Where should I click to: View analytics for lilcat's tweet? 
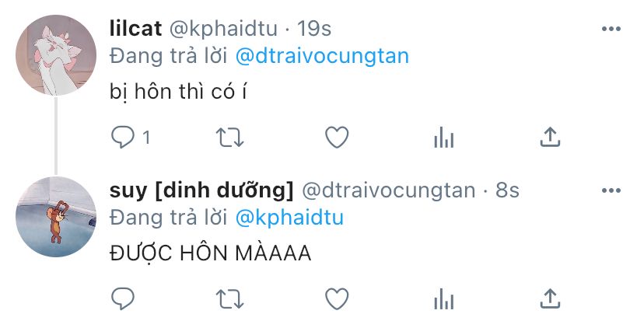[x=443, y=137]
